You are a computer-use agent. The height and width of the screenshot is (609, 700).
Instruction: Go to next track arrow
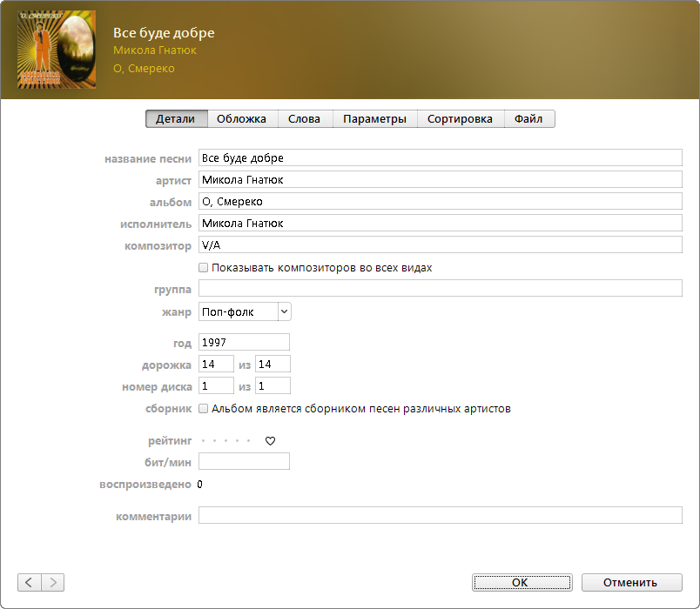53,582
